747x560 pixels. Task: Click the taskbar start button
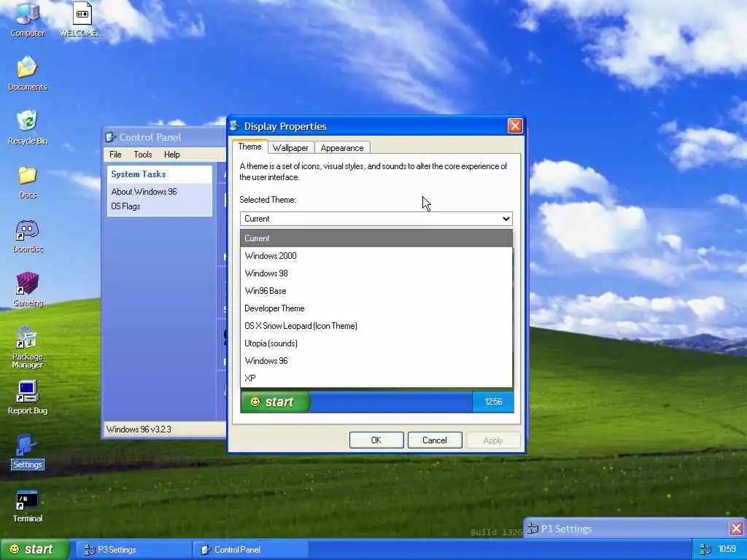[x=35, y=550]
